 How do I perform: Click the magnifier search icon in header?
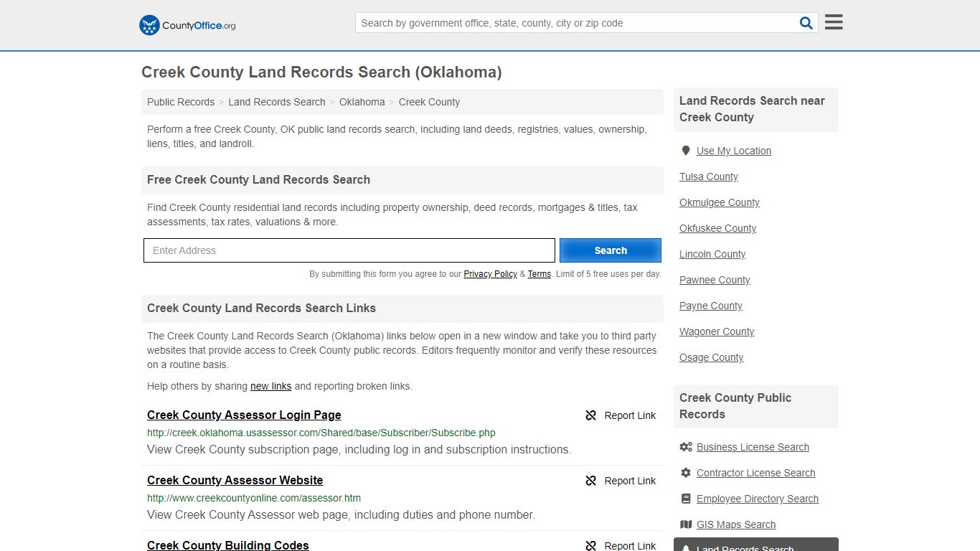pyautogui.click(x=806, y=23)
